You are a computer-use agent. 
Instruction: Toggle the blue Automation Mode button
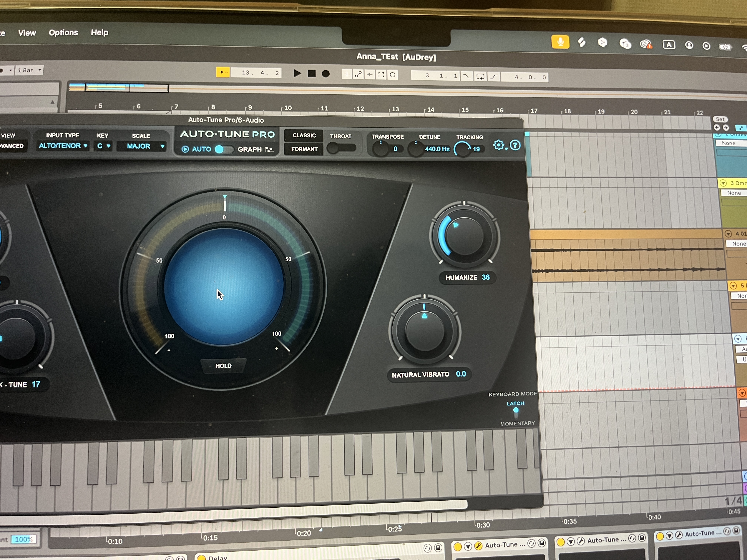[741, 128]
